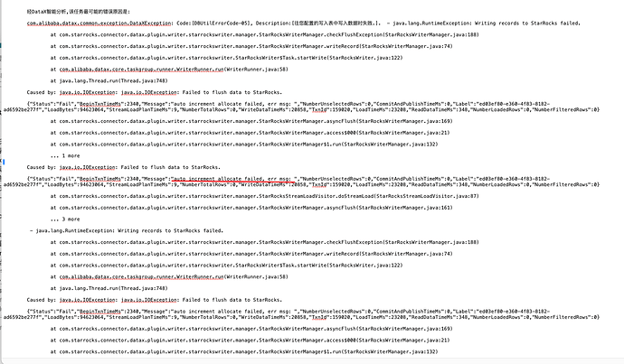Click the first StarRocksWriter$Task.startWrite stack line

226,58
